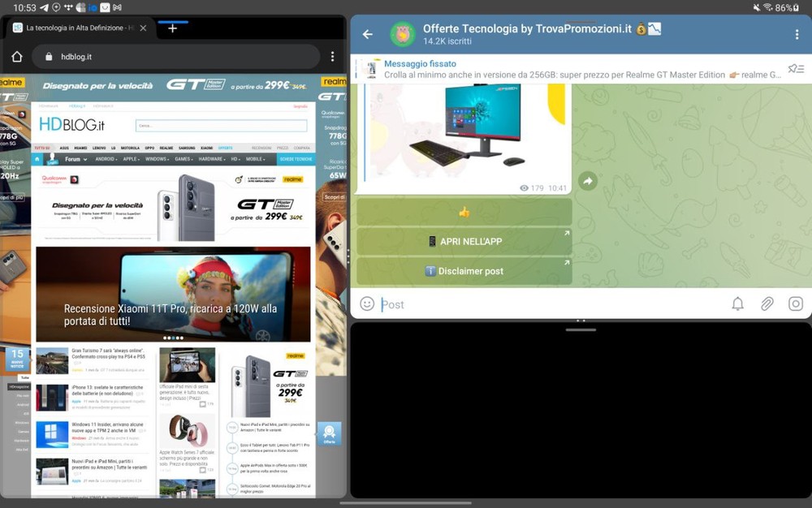The height and width of the screenshot is (508, 812).
Task: Focus the hdblog.it address bar
Action: coord(176,56)
